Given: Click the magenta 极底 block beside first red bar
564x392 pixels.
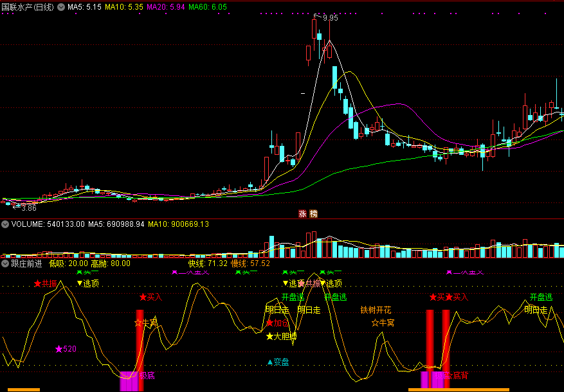Looking at the screenshot, I should pyautogui.click(x=129, y=381).
